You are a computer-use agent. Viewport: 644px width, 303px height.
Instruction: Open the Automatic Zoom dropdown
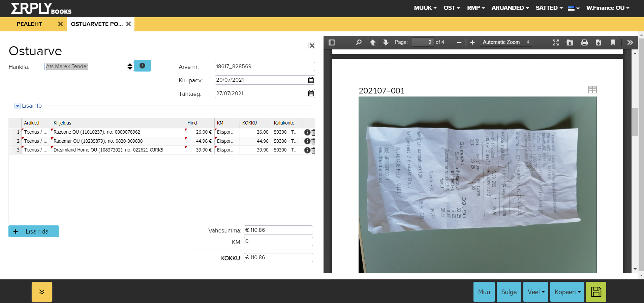click(x=506, y=42)
